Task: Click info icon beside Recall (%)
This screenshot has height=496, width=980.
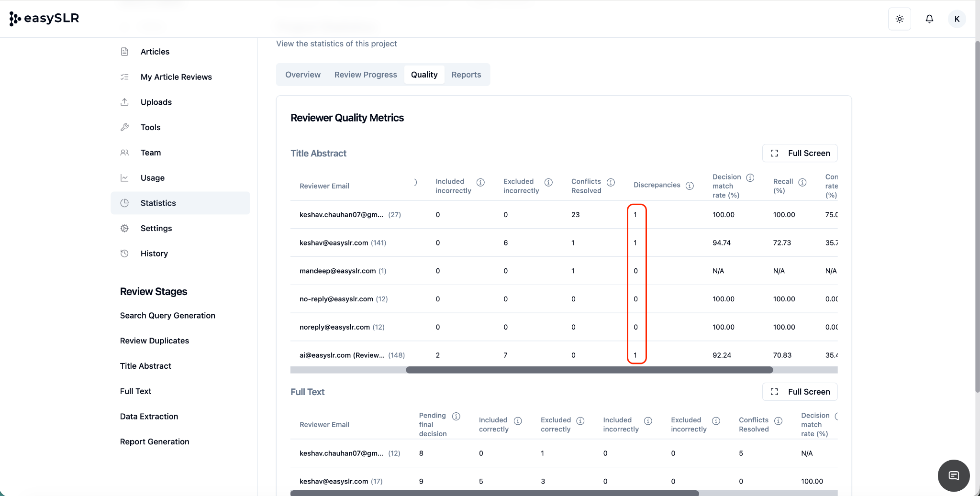Action: [802, 182]
